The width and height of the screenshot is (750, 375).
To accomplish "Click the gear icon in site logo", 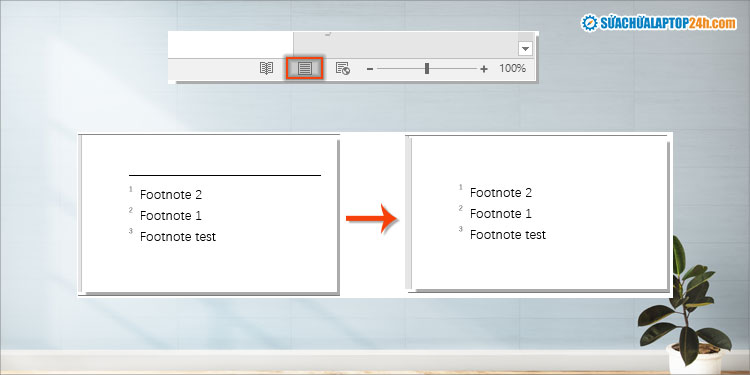I will (590, 22).
